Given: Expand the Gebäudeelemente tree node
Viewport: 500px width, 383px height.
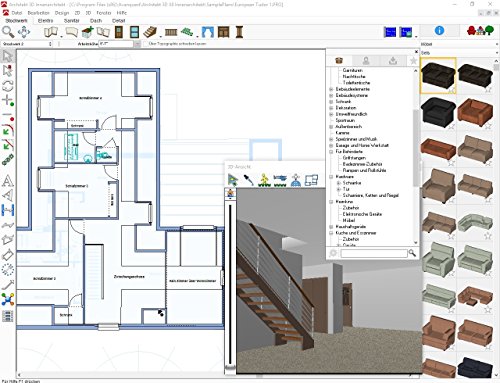Looking at the screenshot, I should 331,89.
